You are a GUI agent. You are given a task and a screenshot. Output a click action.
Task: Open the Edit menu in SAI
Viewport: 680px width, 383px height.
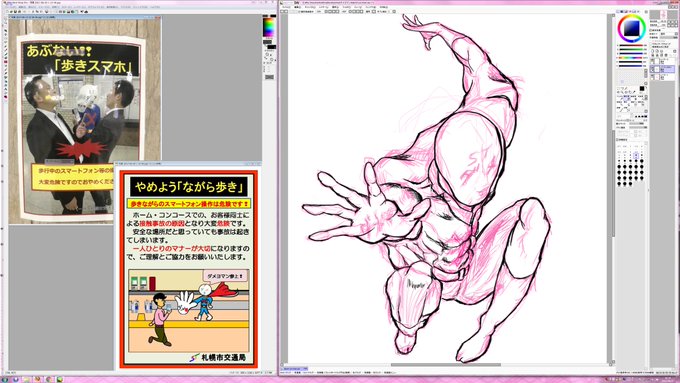tap(298, 7)
